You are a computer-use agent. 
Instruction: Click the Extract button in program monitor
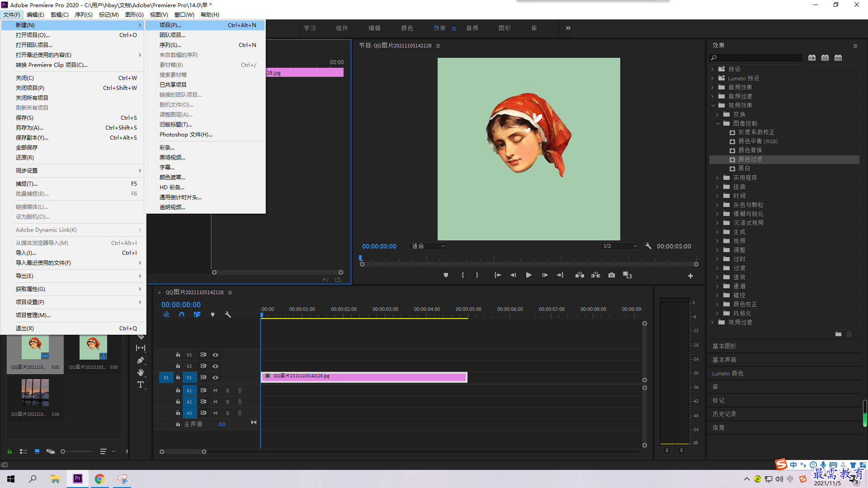(x=595, y=275)
